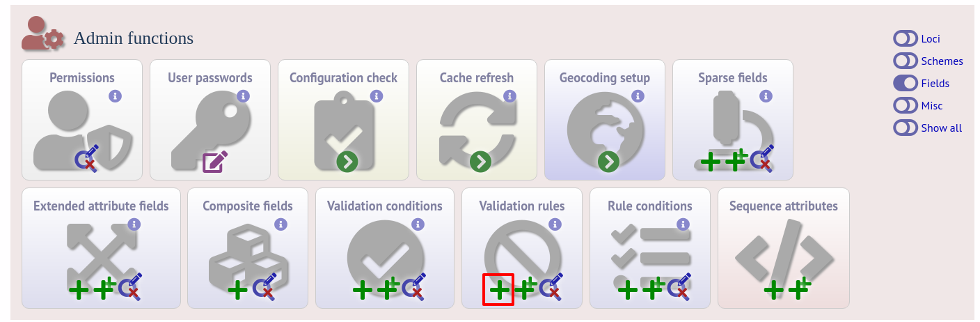Query or edit validation conditions

[x=414, y=288]
